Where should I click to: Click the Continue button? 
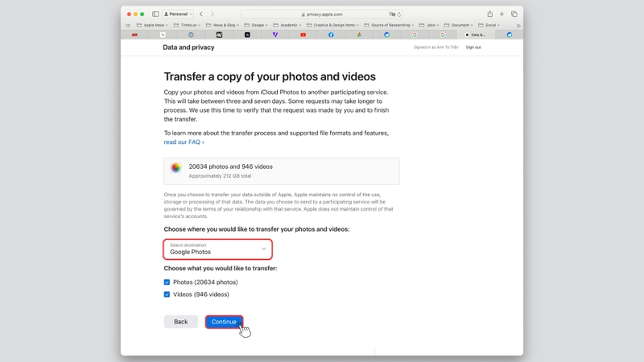coord(224,322)
